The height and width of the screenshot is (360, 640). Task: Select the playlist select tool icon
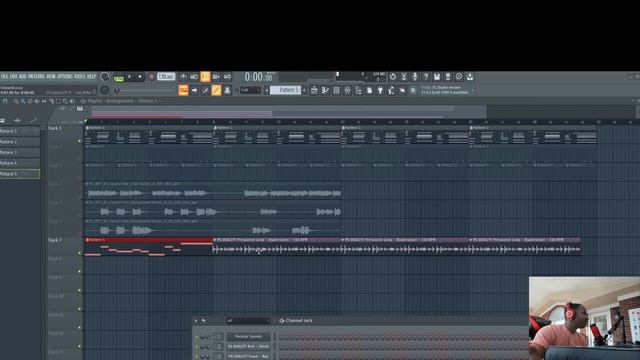coord(58,101)
